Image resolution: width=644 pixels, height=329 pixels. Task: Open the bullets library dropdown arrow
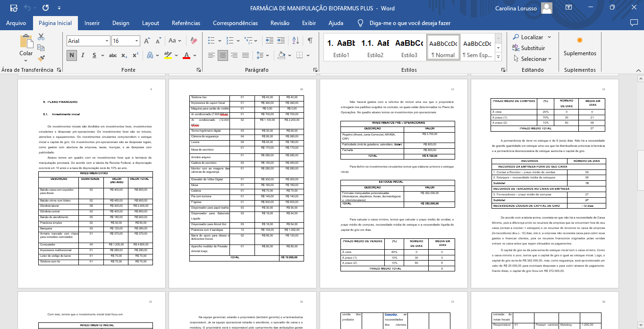point(219,41)
